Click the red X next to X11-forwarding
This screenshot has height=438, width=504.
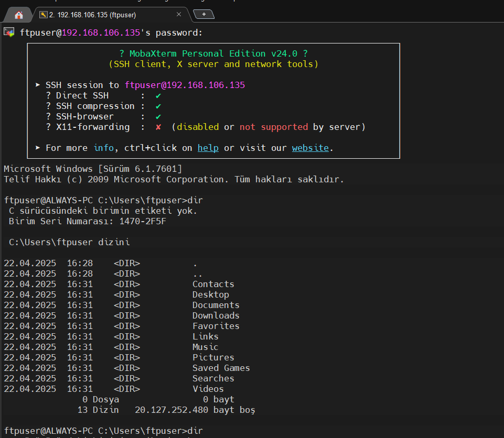pos(158,127)
